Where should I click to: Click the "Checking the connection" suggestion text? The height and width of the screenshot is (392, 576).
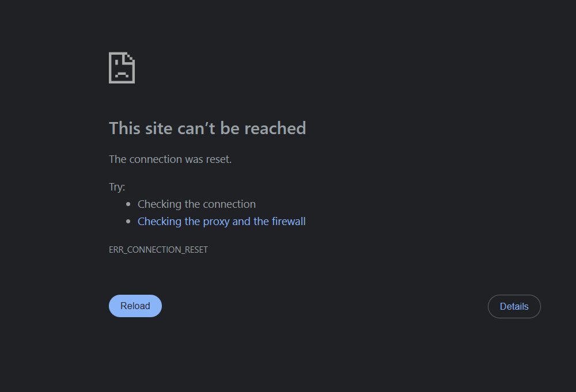pos(196,204)
